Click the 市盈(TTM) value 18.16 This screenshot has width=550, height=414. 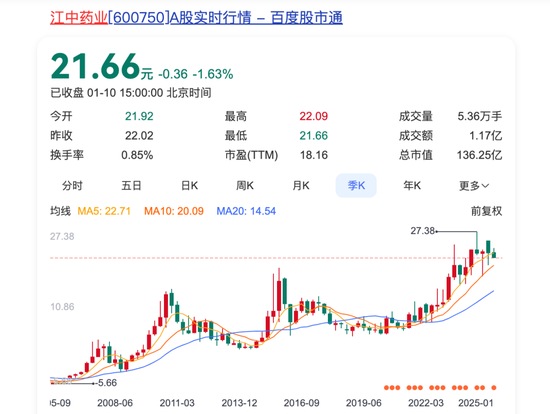click(x=314, y=155)
